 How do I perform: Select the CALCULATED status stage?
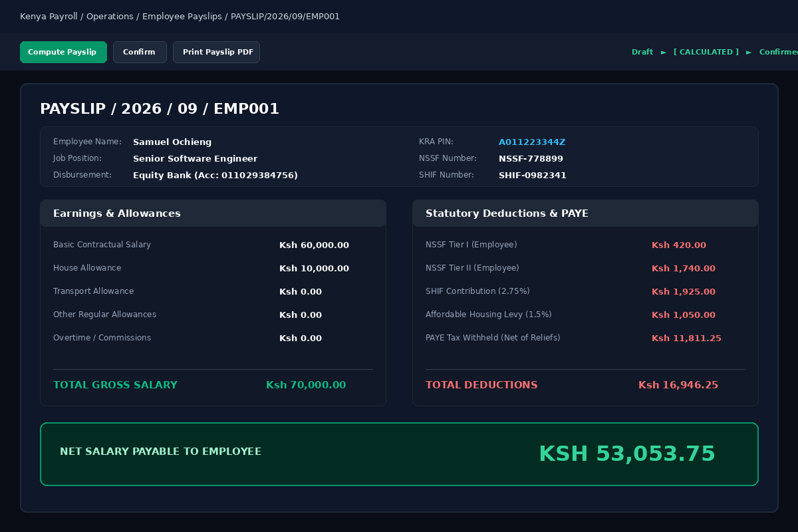tap(706, 52)
